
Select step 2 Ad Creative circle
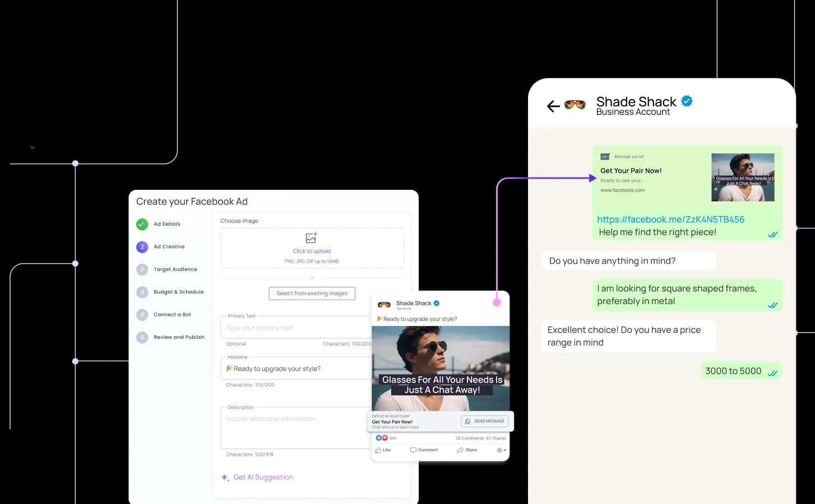pos(142,247)
